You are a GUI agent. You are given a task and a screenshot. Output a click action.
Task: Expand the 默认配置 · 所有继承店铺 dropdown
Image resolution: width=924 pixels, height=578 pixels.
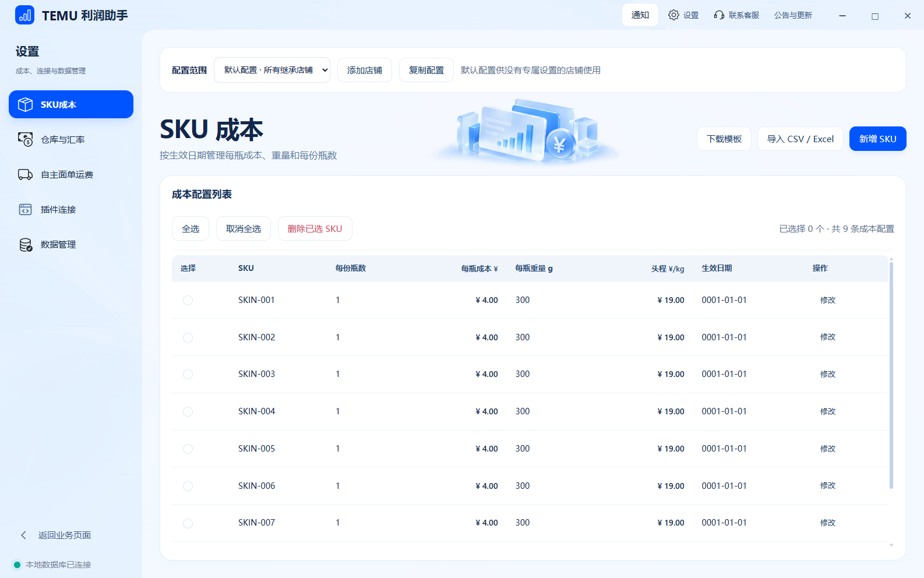pyautogui.click(x=272, y=70)
